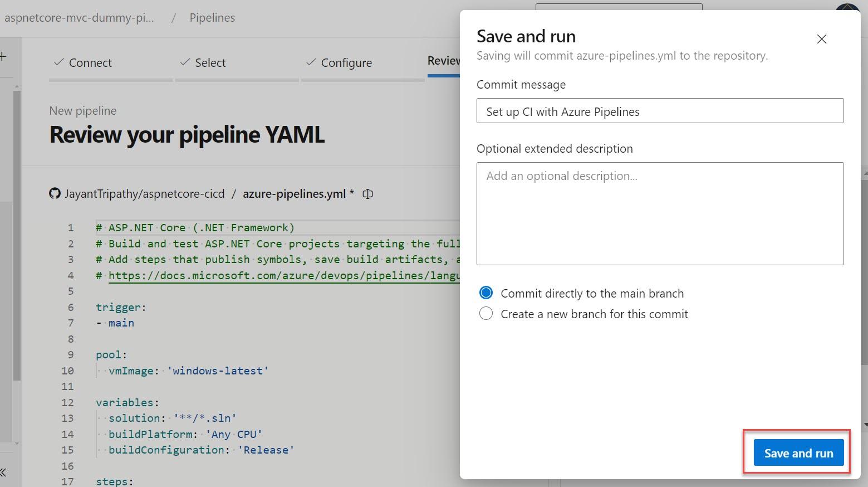Open the Review step tab
Image resolution: width=868 pixels, height=487 pixels.
(x=443, y=61)
